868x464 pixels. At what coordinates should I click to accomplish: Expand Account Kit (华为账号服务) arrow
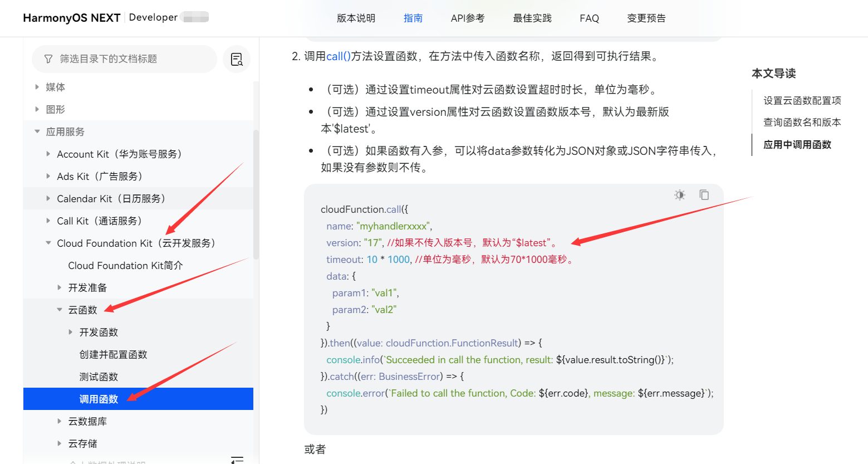click(x=48, y=154)
